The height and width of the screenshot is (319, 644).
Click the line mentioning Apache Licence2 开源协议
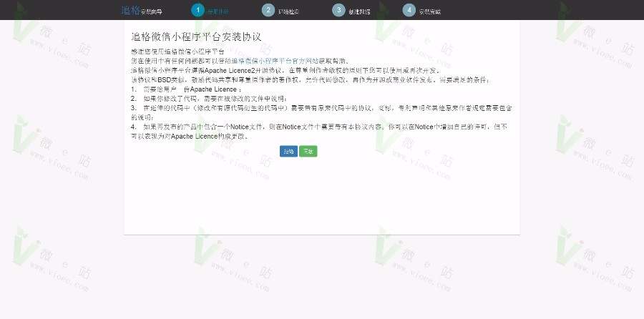pyautogui.click(x=286, y=70)
